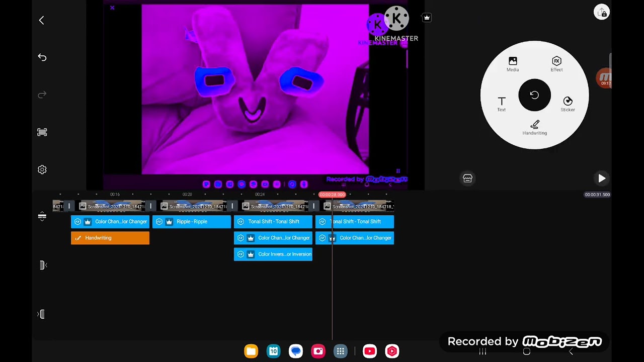Select the Ripple - Ripple effect layer
The image size is (644, 362).
coord(192,222)
